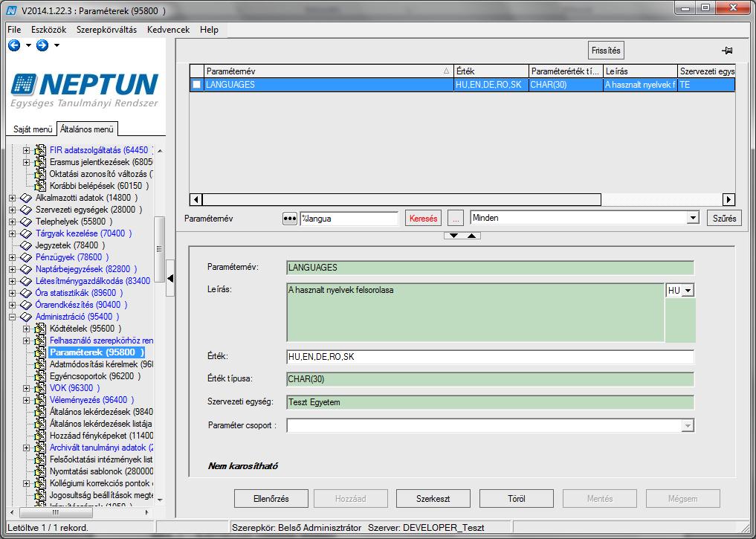This screenshot has height=539, width=756.
Task: Click the Érték field containing HU,EN,DE,RO,SK
Action: (x=490, y=357)
